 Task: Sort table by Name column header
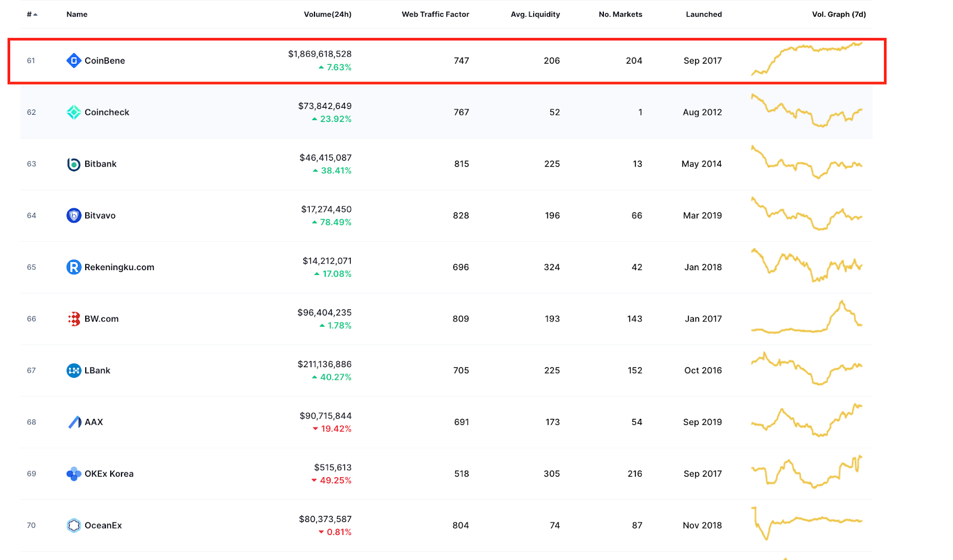(77, 14)
